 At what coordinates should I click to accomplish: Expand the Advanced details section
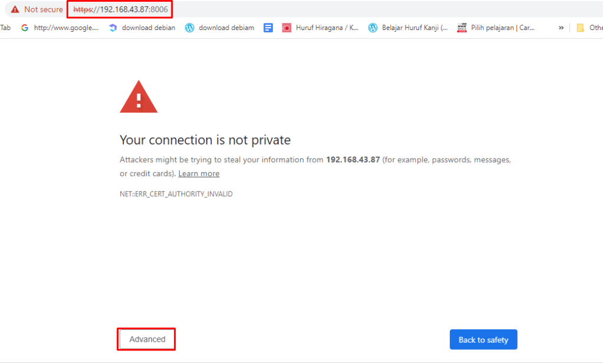[x=147, y=339]
